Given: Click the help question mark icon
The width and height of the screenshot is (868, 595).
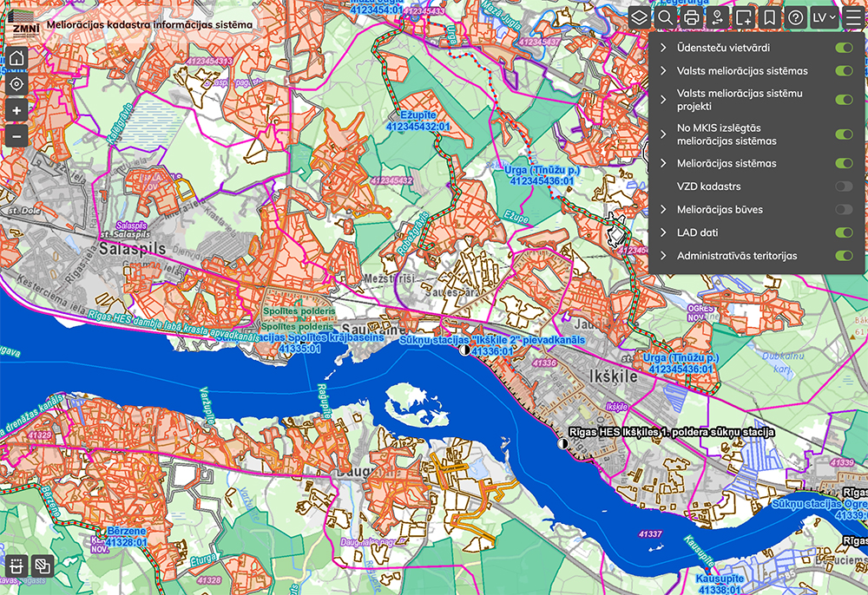Looking at the screenshot, I should (x=795, y=17).
